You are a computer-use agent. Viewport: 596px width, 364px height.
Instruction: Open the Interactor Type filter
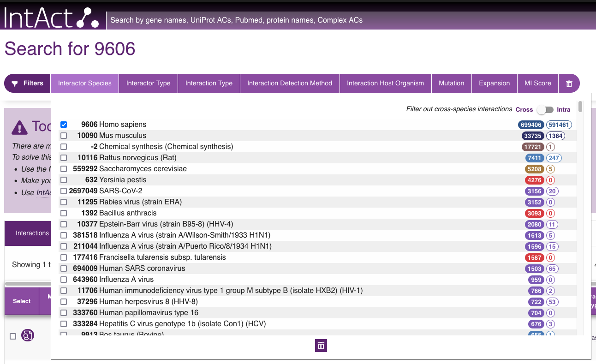[x=149, y=83]
